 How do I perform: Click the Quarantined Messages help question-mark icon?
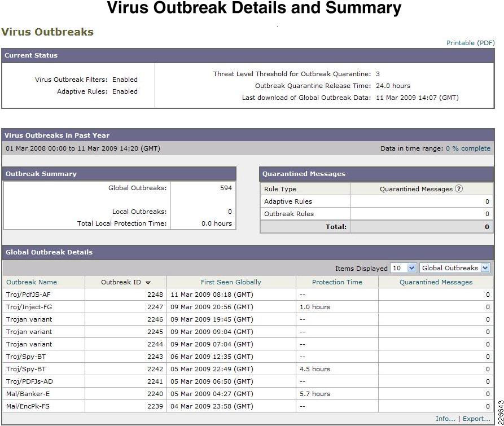(x=459, y=188)
